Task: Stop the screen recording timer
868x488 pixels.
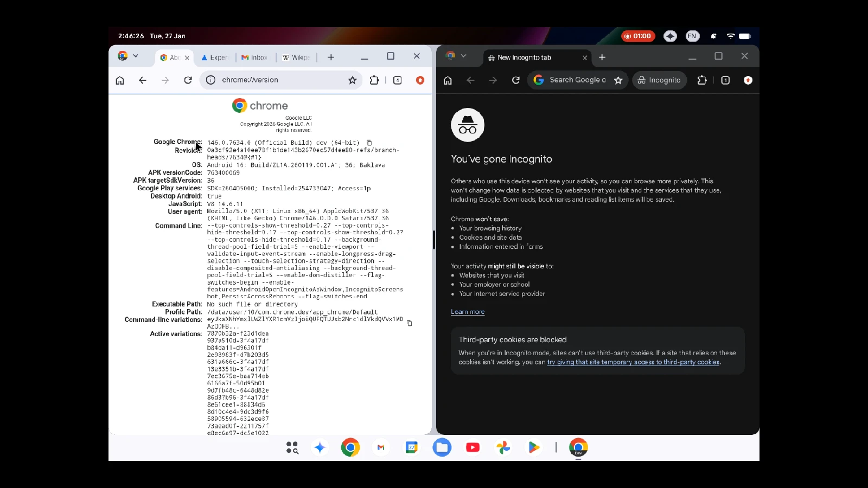Action: [x=638, y=36]
